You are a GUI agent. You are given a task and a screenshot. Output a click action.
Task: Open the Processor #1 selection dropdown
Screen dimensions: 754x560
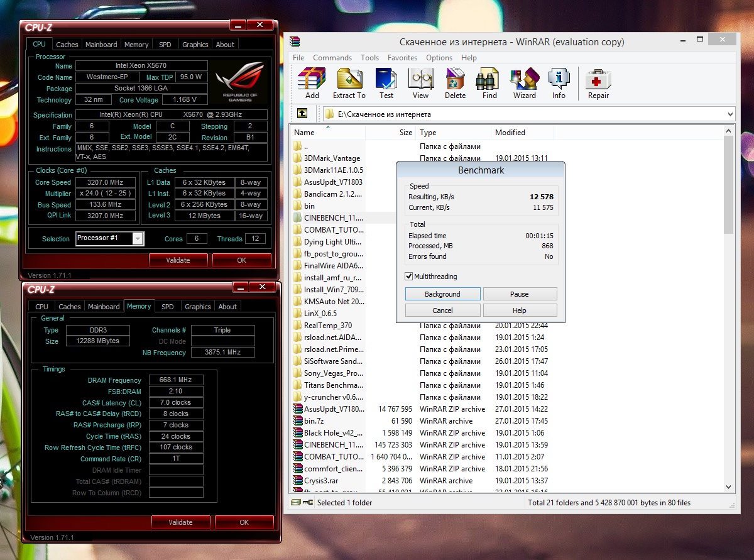tap(138, 239)
